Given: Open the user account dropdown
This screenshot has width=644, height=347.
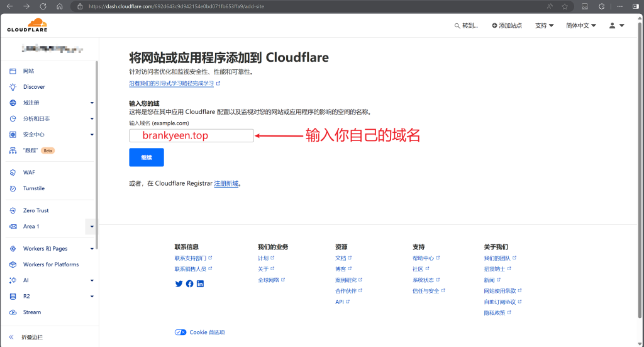Looking at the screenshot, I should point(616,26).
